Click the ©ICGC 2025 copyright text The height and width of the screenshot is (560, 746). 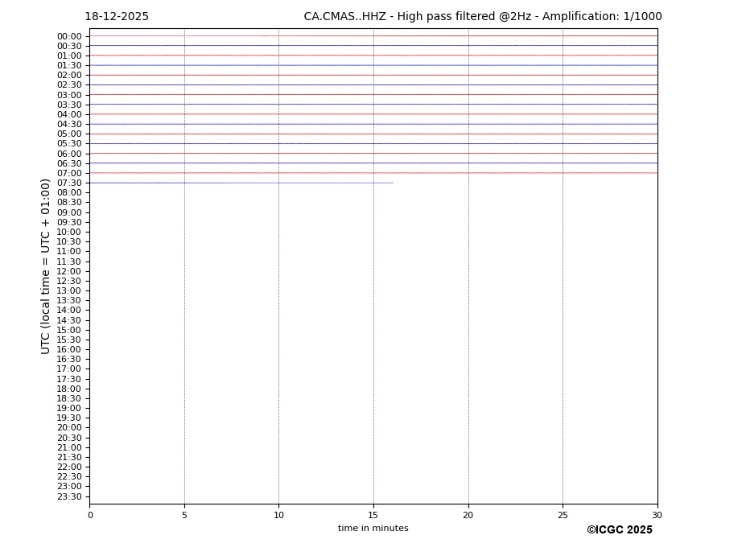(x=619, y=530)
